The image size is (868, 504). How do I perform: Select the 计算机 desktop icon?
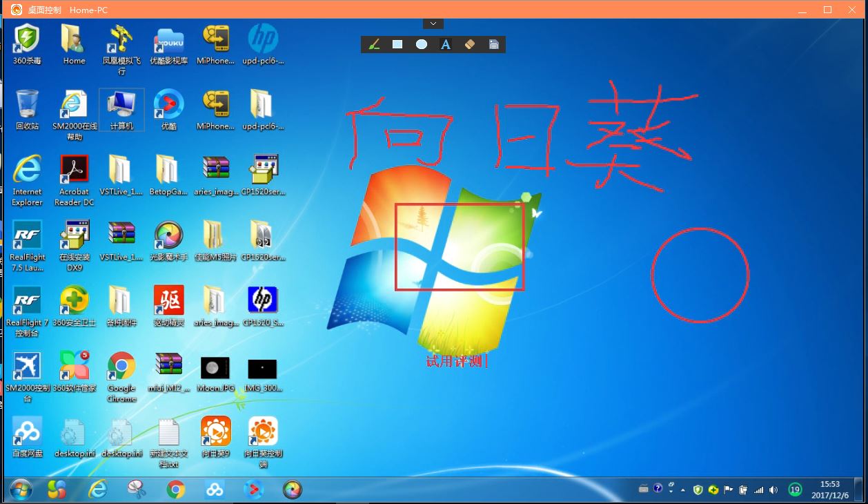[121, 110]
